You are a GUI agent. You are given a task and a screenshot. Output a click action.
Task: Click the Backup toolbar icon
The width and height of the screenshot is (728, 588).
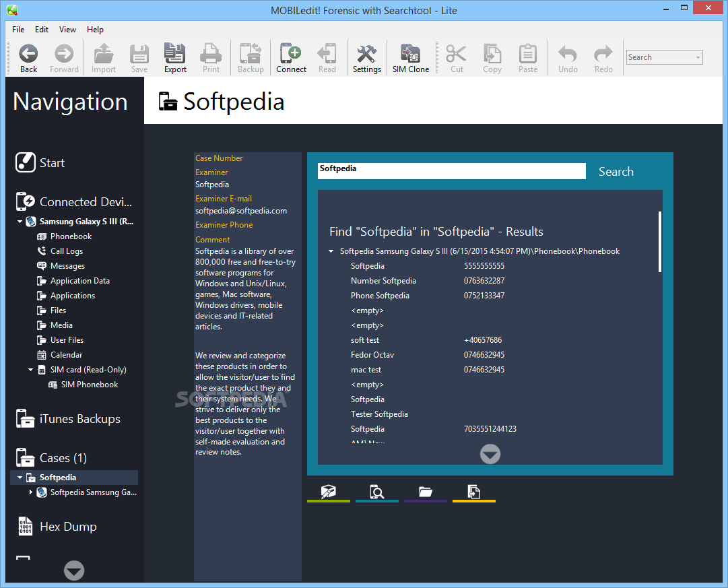[251, 59]
